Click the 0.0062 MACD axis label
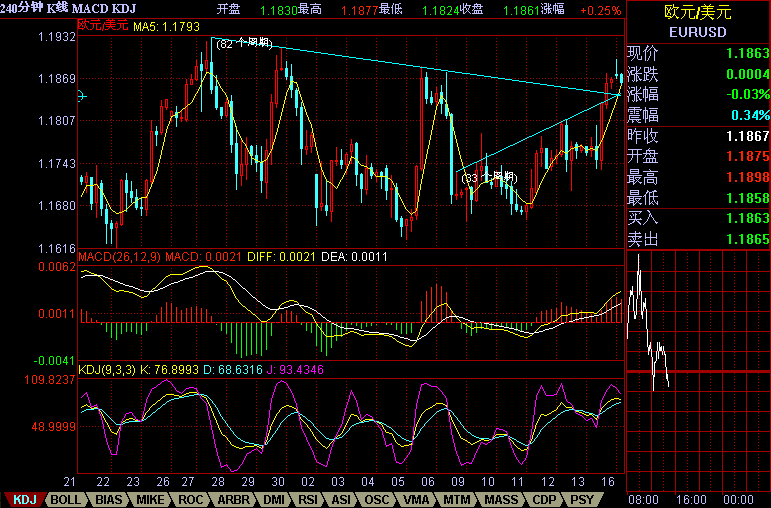 [57, 267]
